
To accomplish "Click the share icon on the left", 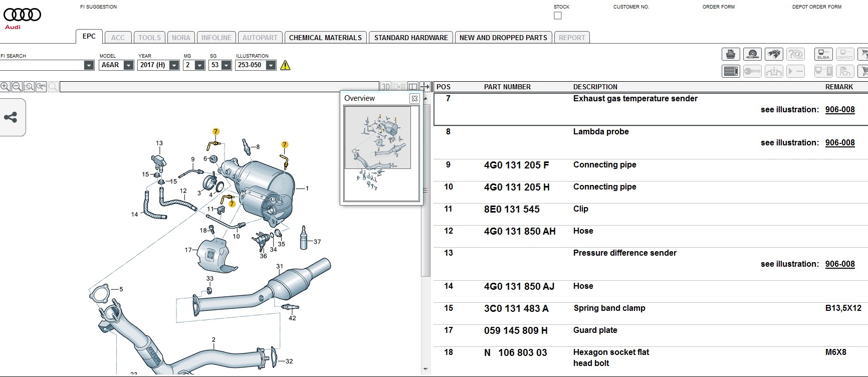I will tap(11, 117).
